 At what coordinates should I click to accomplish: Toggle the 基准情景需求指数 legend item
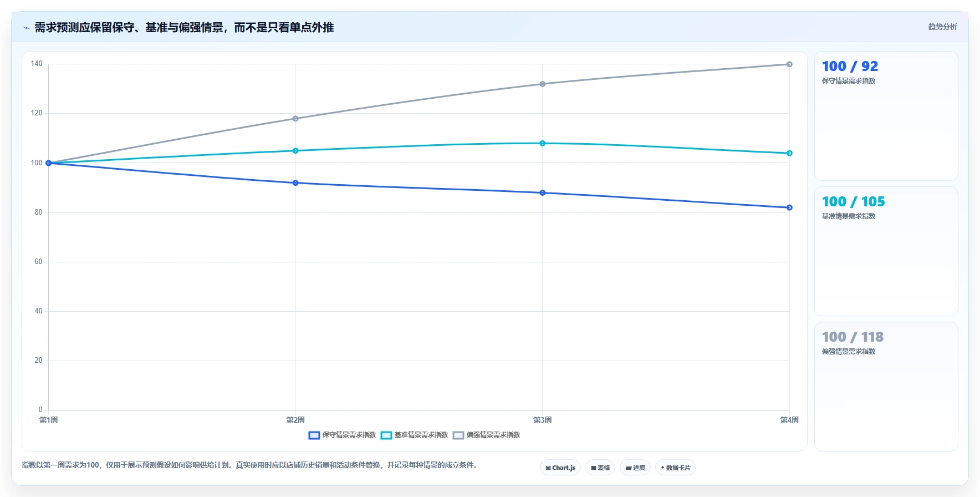point(414,435)
